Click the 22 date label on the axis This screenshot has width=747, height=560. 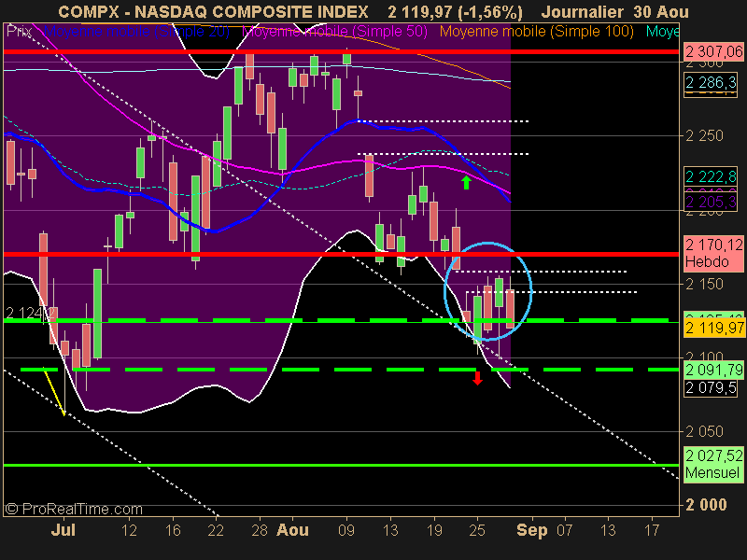coord(217,530)
